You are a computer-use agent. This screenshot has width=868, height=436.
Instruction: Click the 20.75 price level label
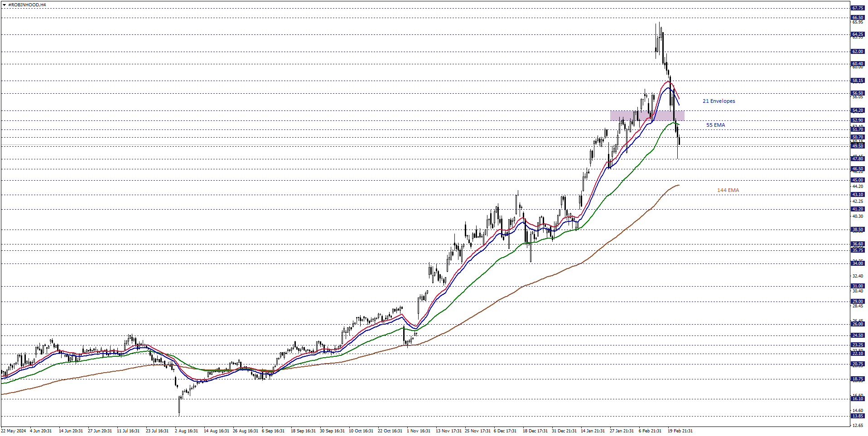(x=858, y=364)
